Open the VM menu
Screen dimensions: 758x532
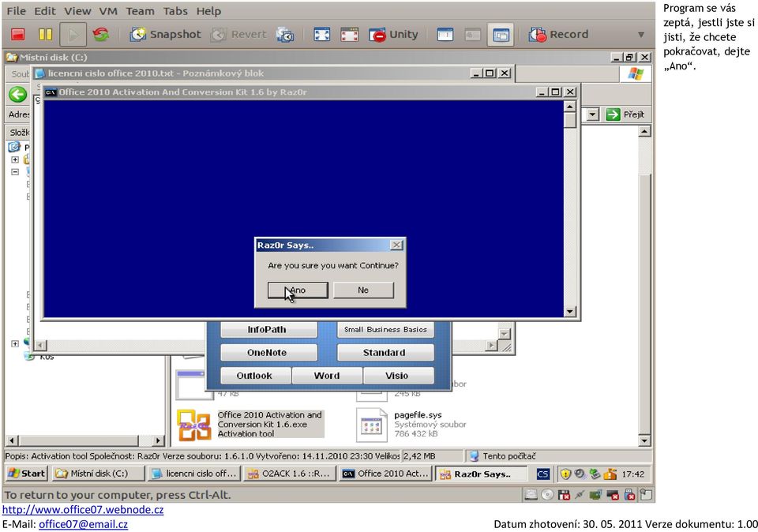coord(108,11)
